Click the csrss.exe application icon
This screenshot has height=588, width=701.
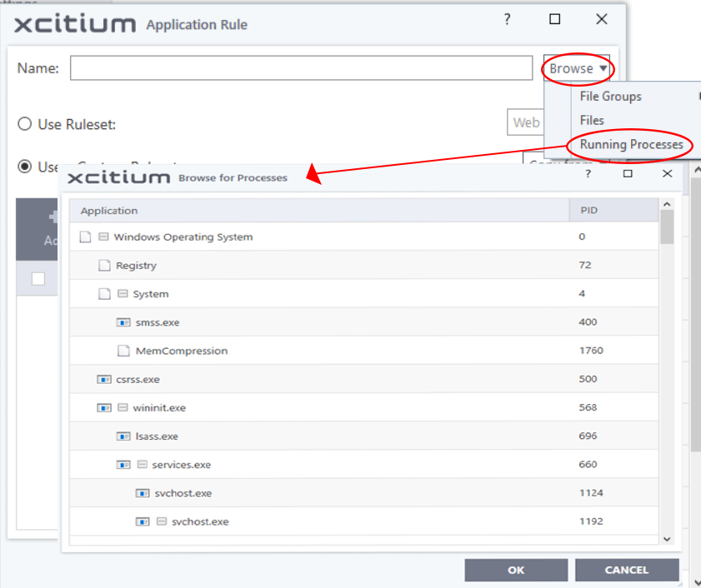[104, 379]
